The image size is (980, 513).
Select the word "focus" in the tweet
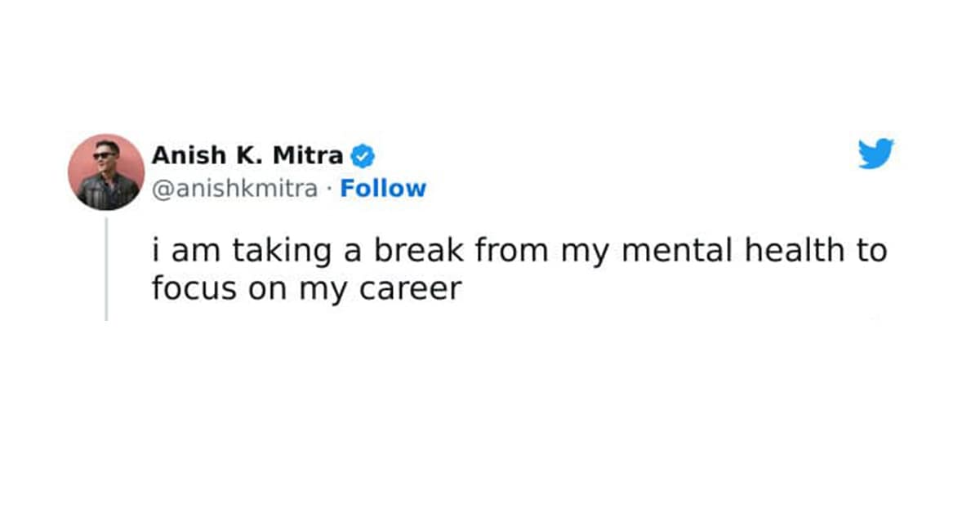point(186,289)
